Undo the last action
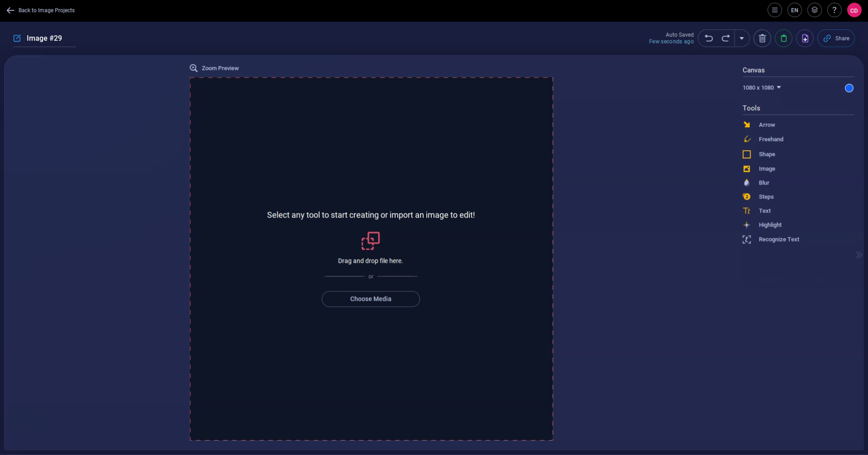This screenshot has height=455, width=868. click(x=709, y=38)
